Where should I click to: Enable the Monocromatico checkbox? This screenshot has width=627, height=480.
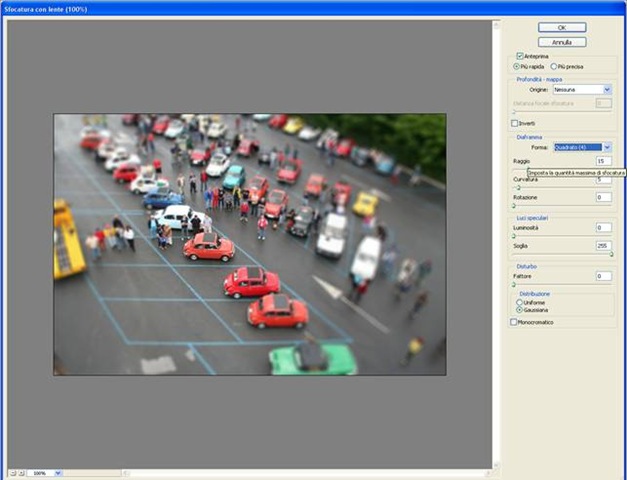click(x=515, y=322)
